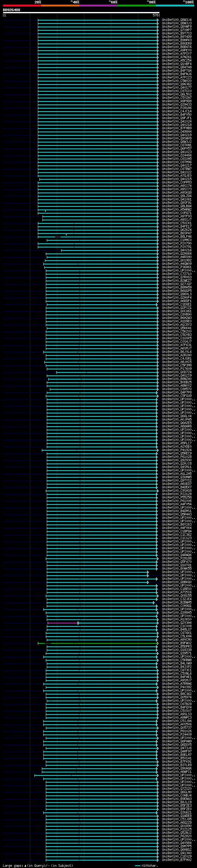Click the green ~80% identity legend segment
Image resolution: width=197 pixels, height=868 pixels.
(137, 6)
